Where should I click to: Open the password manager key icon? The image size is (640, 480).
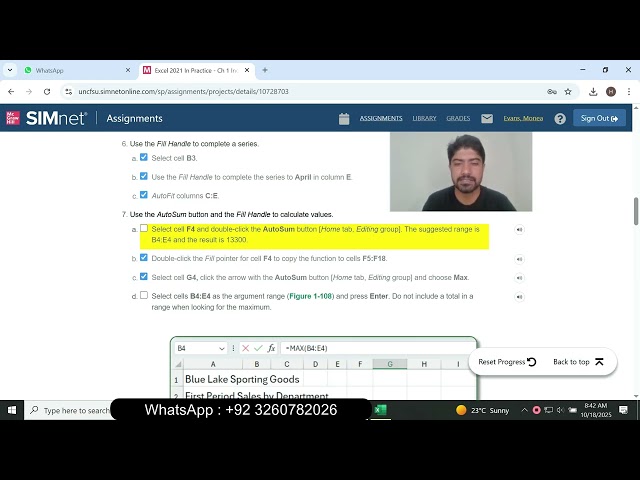click(x=552, y=91)
